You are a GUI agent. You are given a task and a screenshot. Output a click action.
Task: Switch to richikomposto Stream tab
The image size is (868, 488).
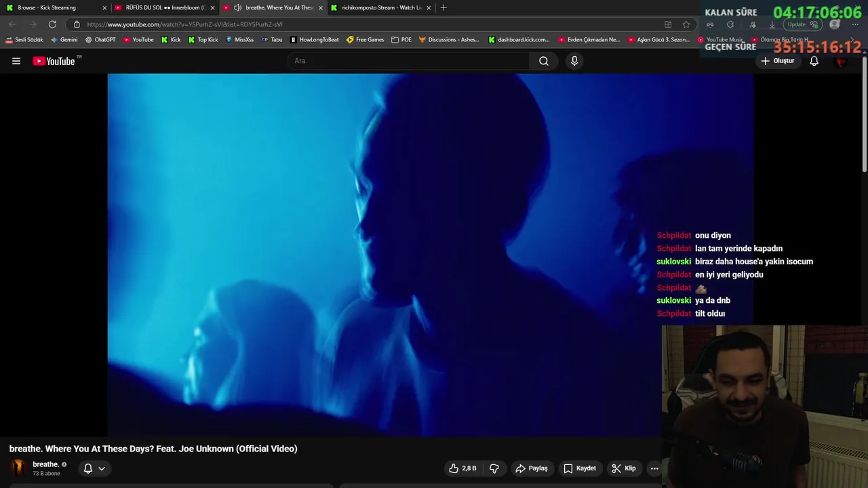[381, 7]
